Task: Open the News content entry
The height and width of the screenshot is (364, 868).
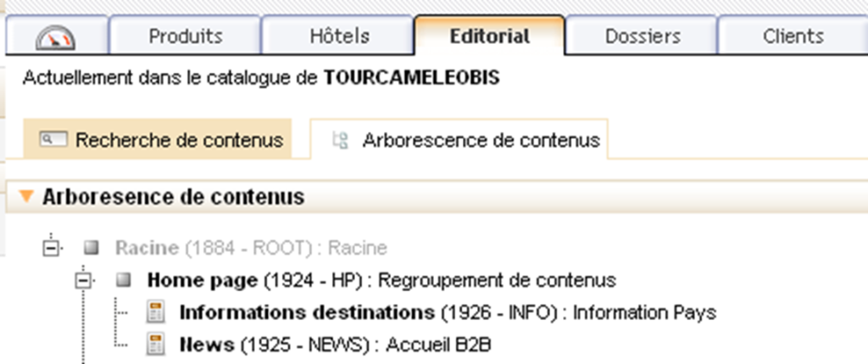Action: coord(207,345)
